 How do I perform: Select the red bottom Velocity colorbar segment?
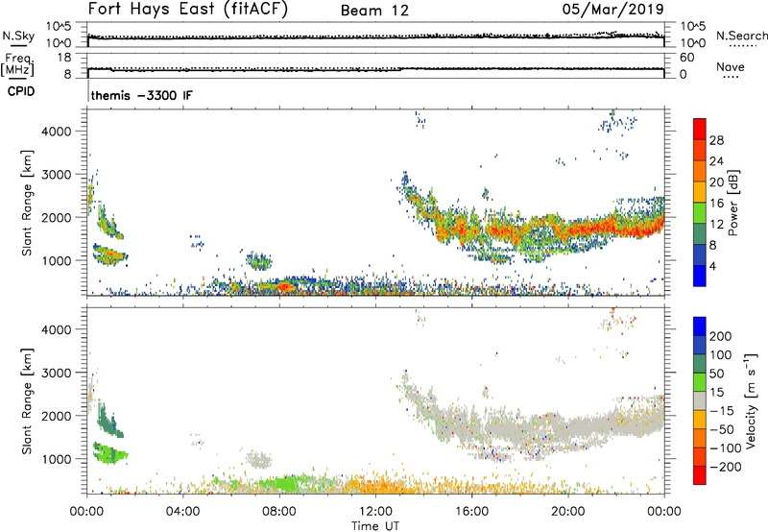(x=700, y=475)
